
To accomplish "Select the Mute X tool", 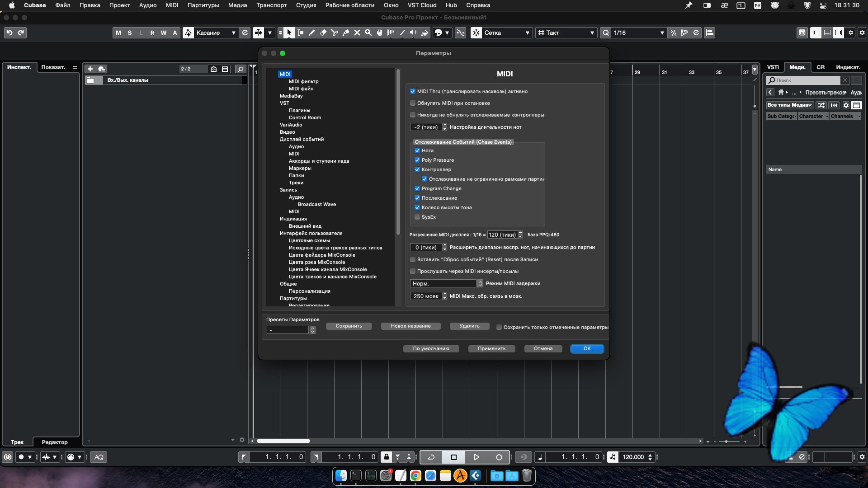I will click(357, 33).
